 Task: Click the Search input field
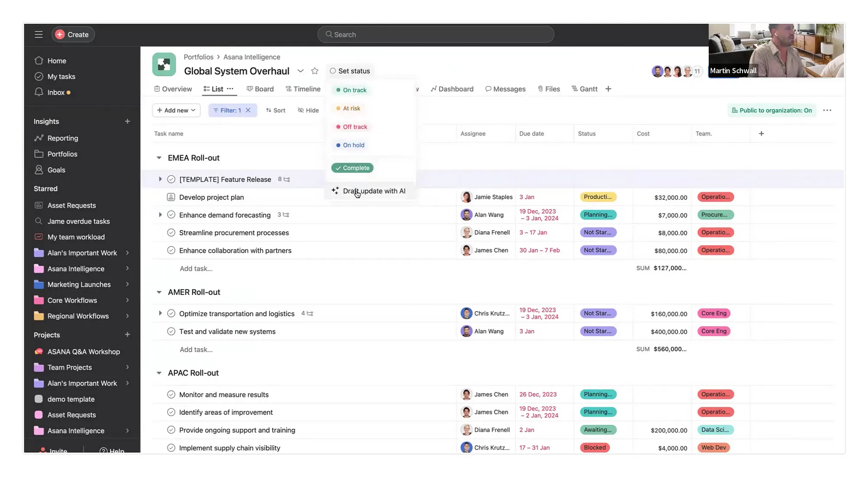(x=435, y=34)
